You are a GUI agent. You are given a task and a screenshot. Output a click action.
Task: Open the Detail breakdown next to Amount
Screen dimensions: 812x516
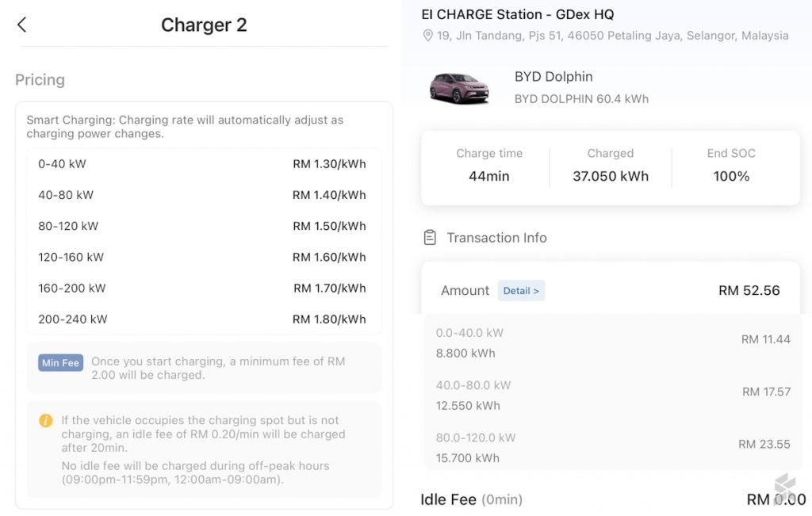(x=521, y=291)
